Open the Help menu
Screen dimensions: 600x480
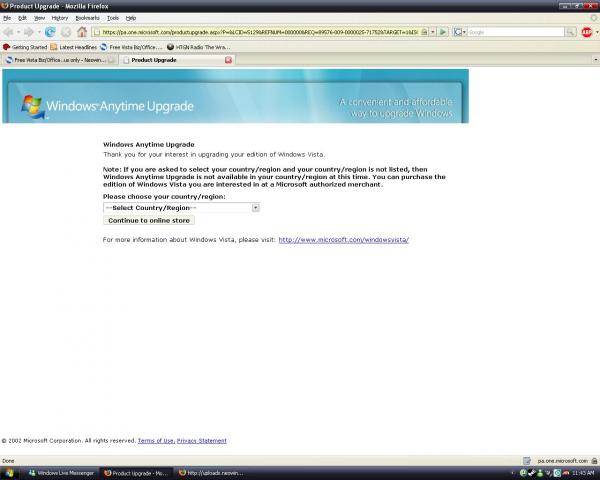pos(131,18)
